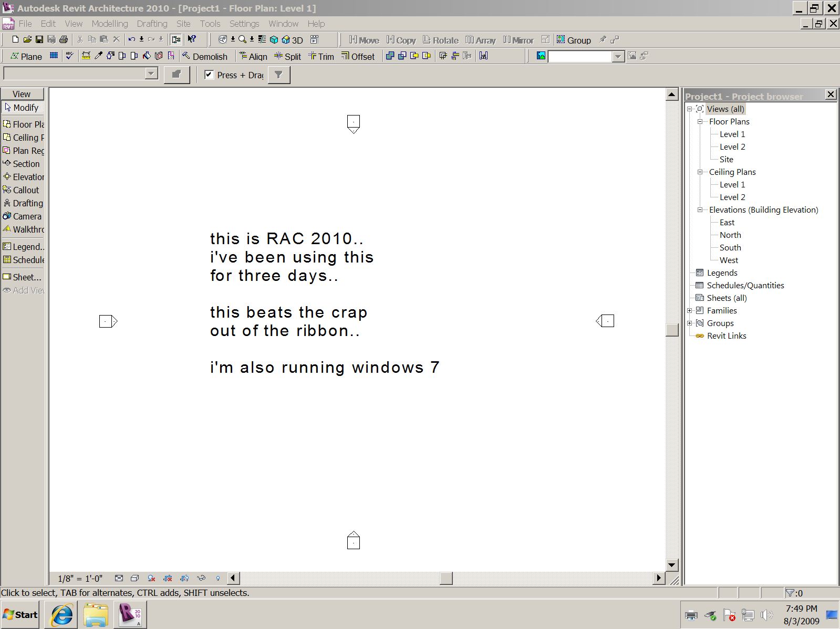Open the Settings menu
The image size is (840, 629).
pos(244,24)
